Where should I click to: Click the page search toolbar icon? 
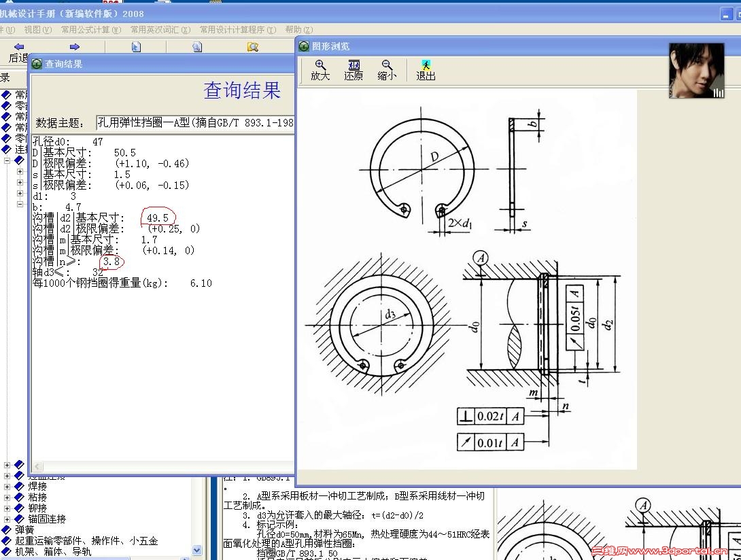pyautogui.click(x=197, y=47)
